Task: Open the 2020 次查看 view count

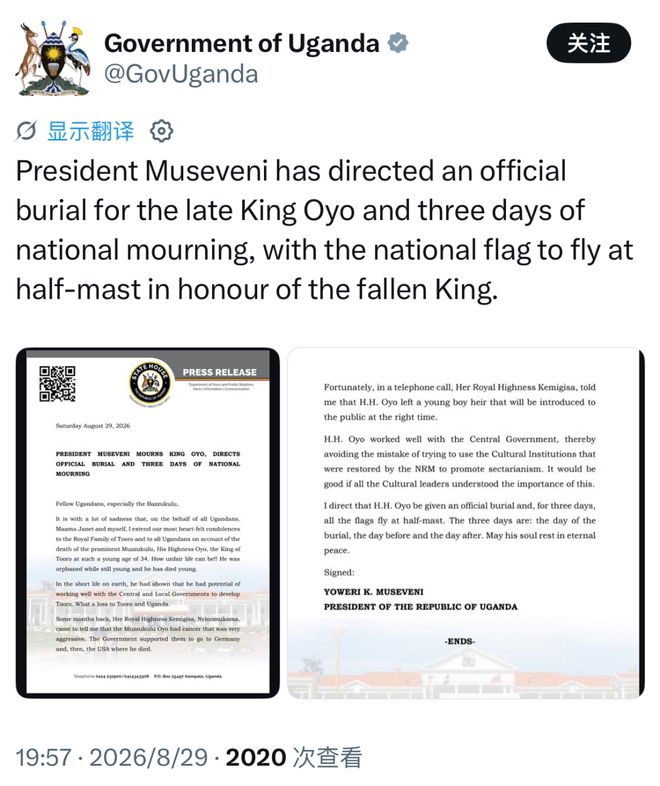Action: 294,757
